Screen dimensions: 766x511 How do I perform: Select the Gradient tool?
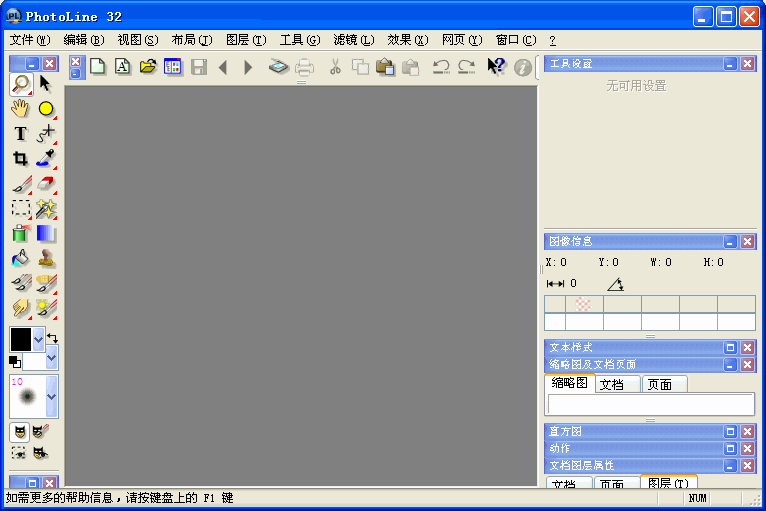pyautogui.click(x=46, y=234)
